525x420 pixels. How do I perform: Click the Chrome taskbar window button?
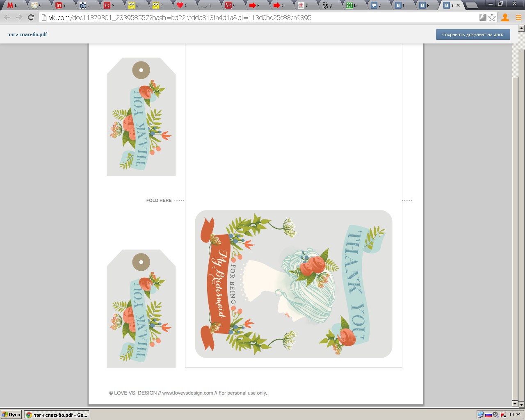[57, 415]
